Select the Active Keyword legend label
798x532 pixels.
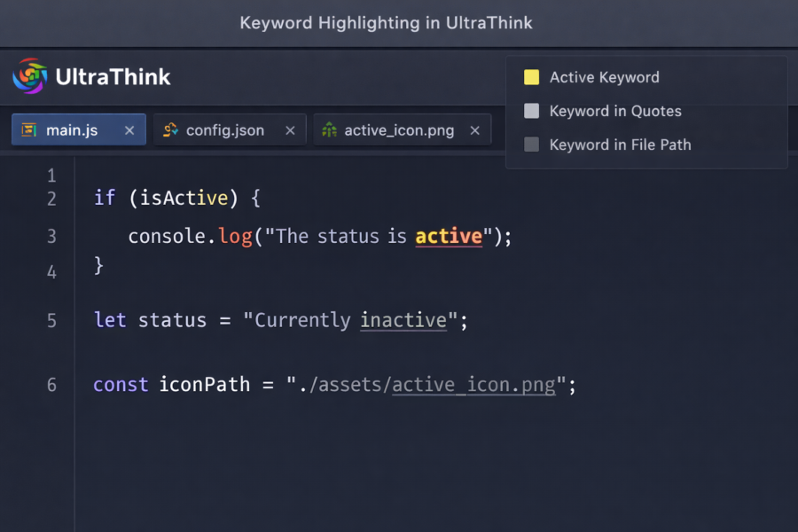[x=604, y=77]
